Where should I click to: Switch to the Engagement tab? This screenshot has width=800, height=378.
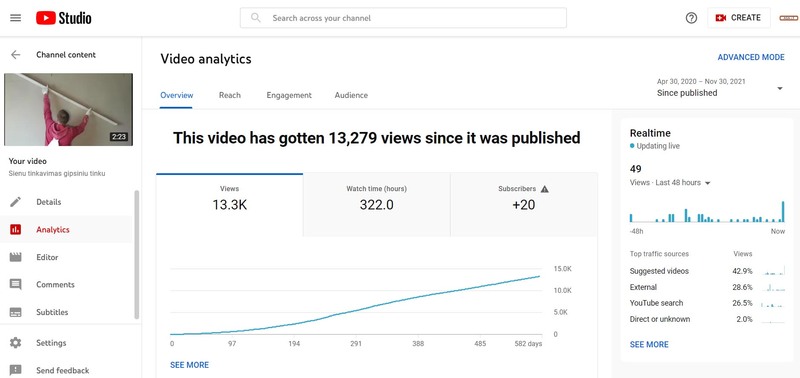coord(289,95)
